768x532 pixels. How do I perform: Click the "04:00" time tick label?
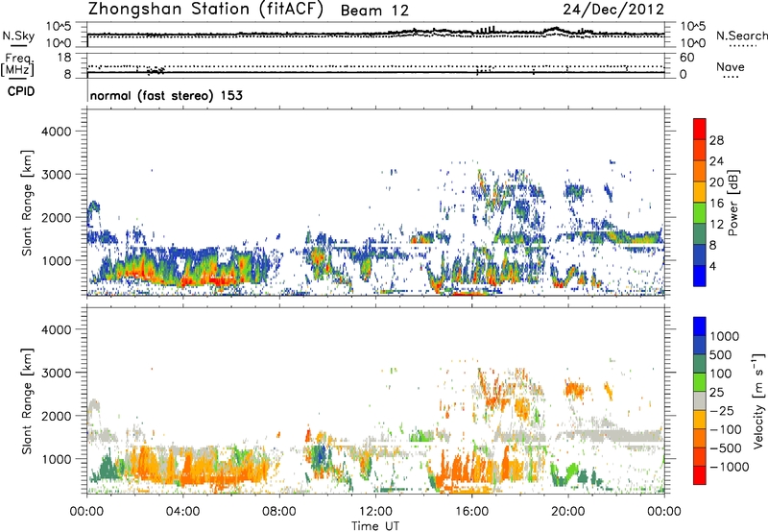[182, 512]
